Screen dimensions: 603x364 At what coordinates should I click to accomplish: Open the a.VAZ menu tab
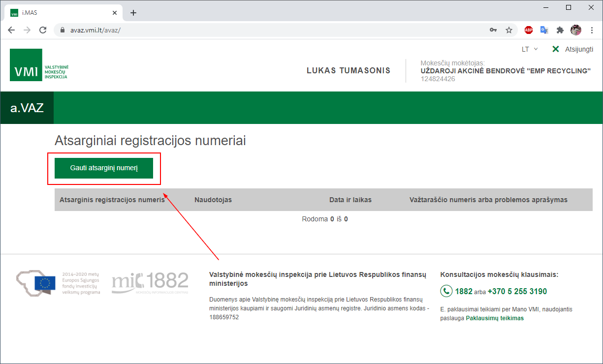point(27,107)
